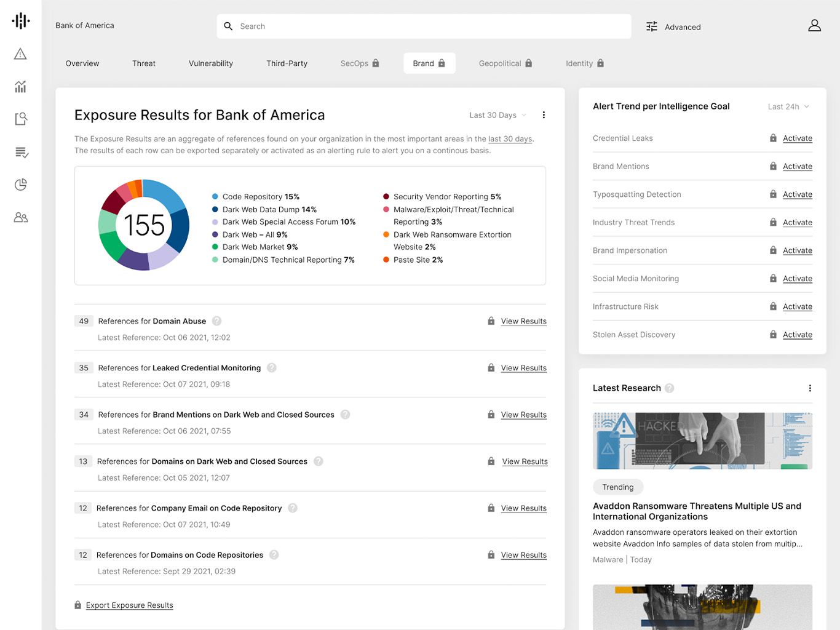Open the bar chart analytics sidebar icon

point(20,87)
